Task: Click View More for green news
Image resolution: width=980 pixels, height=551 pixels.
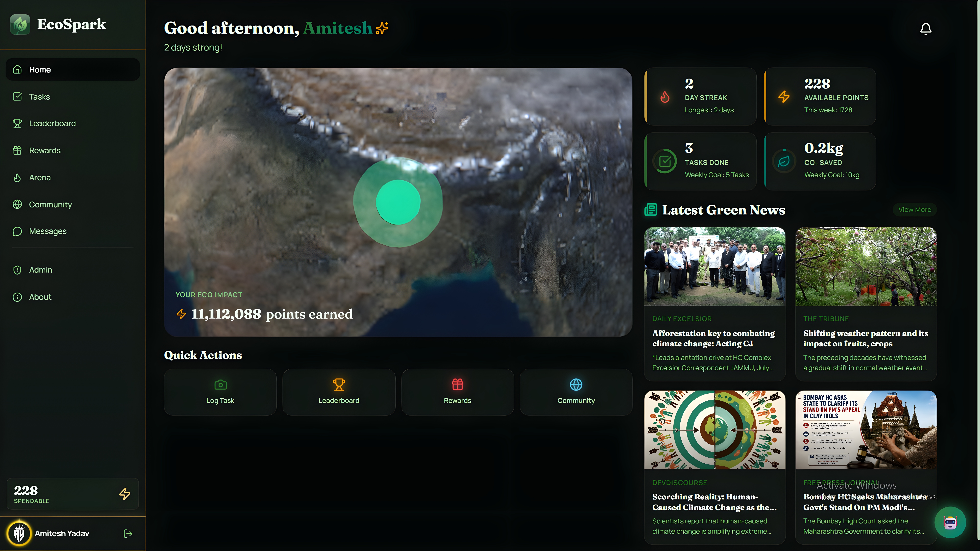Action: click(x=915, y=210)
